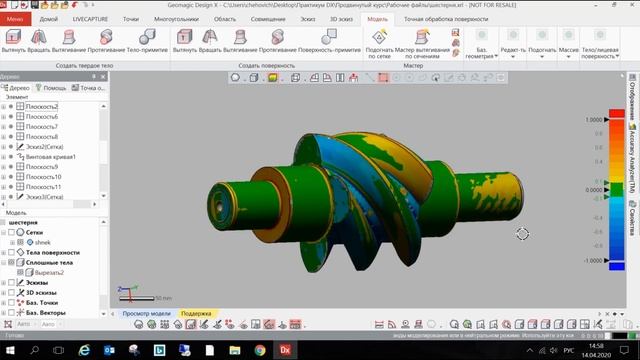Switch to Просмотр модели tab

coord(147,313)
